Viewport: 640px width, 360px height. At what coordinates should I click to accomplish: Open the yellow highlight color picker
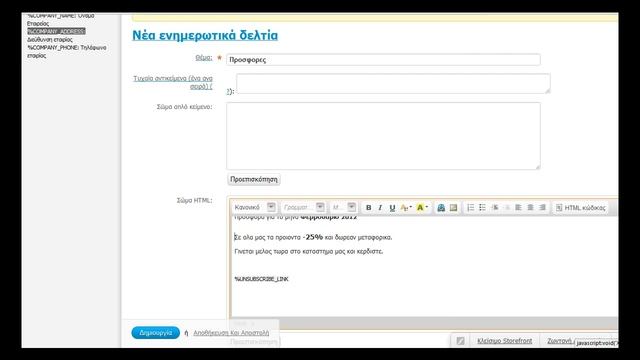[422, 208]
